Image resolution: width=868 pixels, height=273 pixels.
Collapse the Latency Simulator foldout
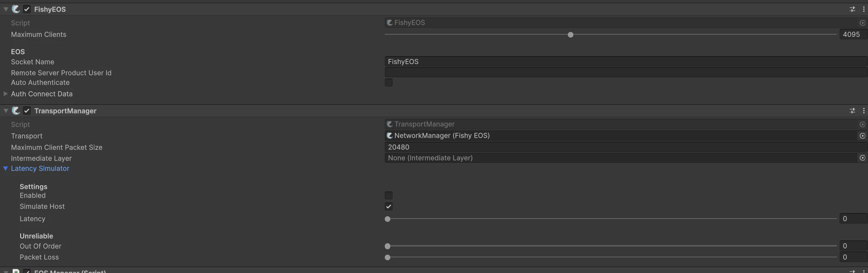[5, 168]
